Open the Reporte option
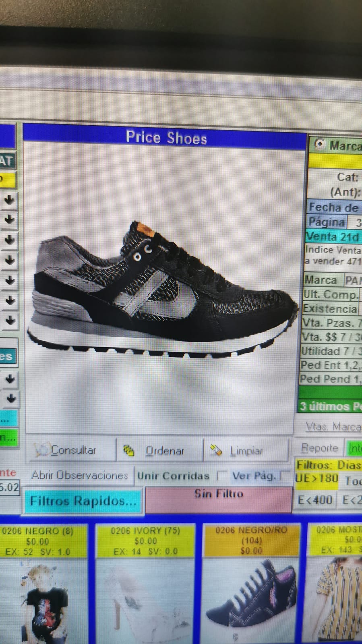This screenshot has width=362, height=644. tap(319, 448)
